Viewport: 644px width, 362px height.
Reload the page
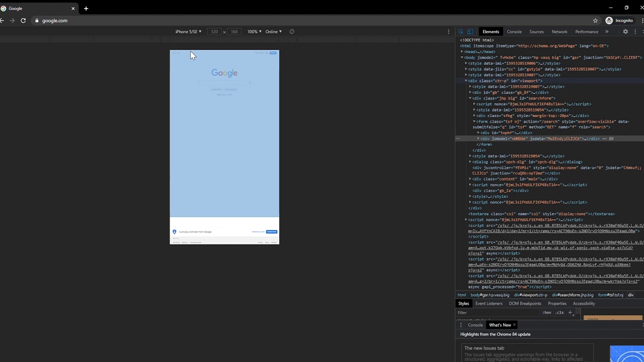pyautogui.click(x=23, y=21)
